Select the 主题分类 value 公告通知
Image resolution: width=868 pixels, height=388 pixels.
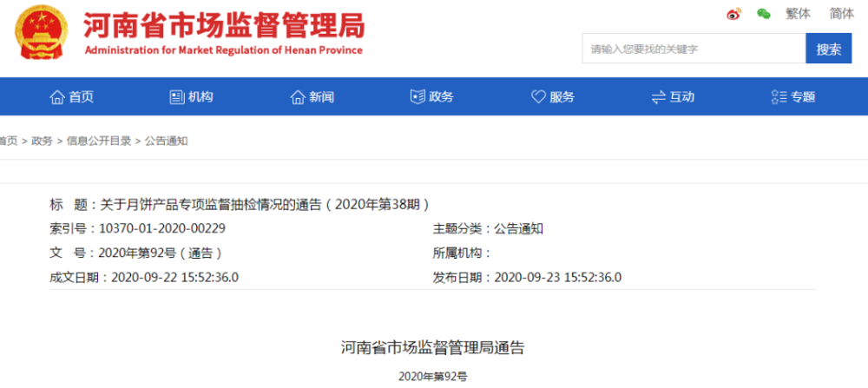(x=518, y=228)
